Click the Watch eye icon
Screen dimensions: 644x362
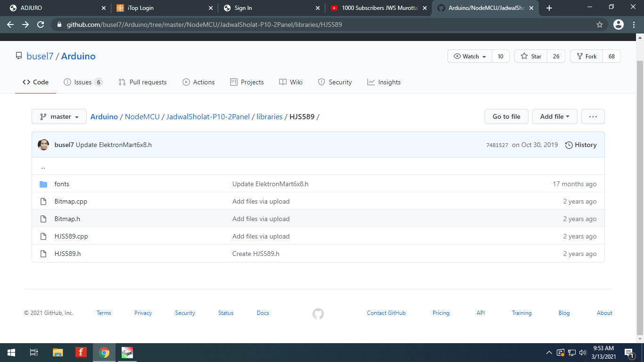[x=457, y=56]
